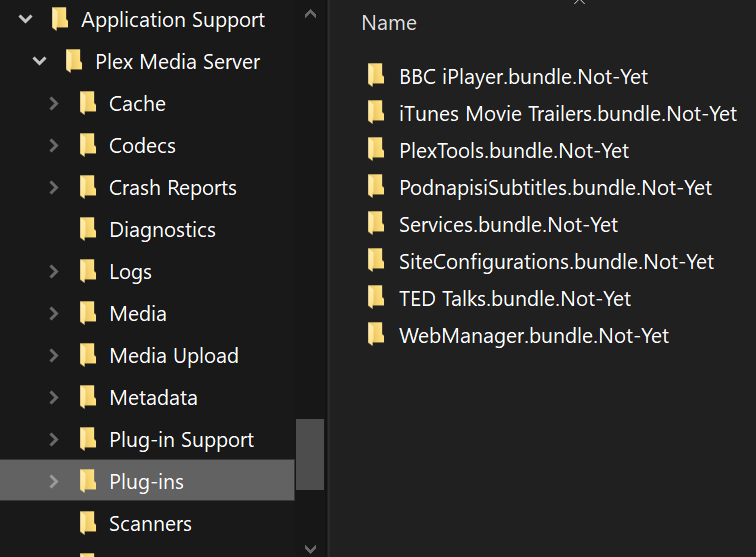The width and height of the screenshot is (756, 557).
Task: Expand the Crash Reports folder node
Action: (54, 188)
